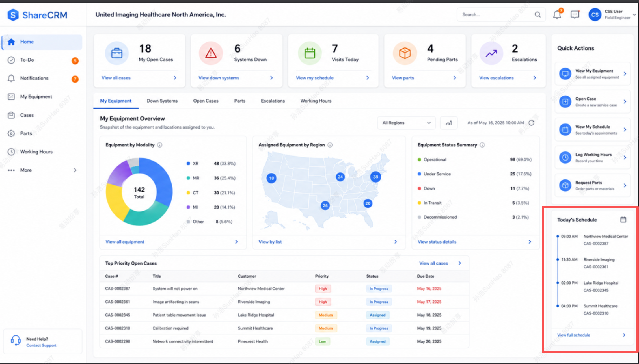This screenshot has width=639, height=364.
Task: Click the 38 region marker on map
Action: [x=375, y=177]
